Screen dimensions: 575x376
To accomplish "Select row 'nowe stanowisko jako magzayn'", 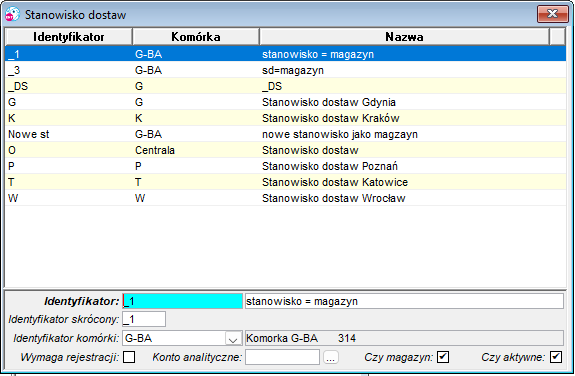I will [x=286, y=134].
